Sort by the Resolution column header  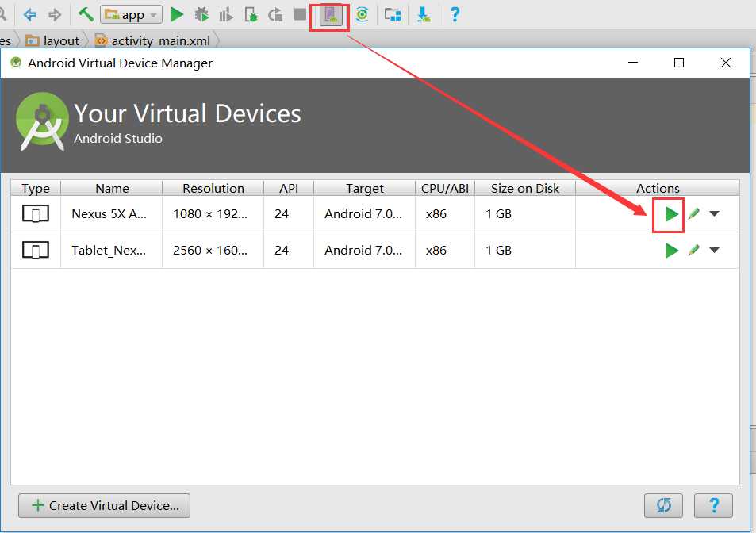click(213, 188)
